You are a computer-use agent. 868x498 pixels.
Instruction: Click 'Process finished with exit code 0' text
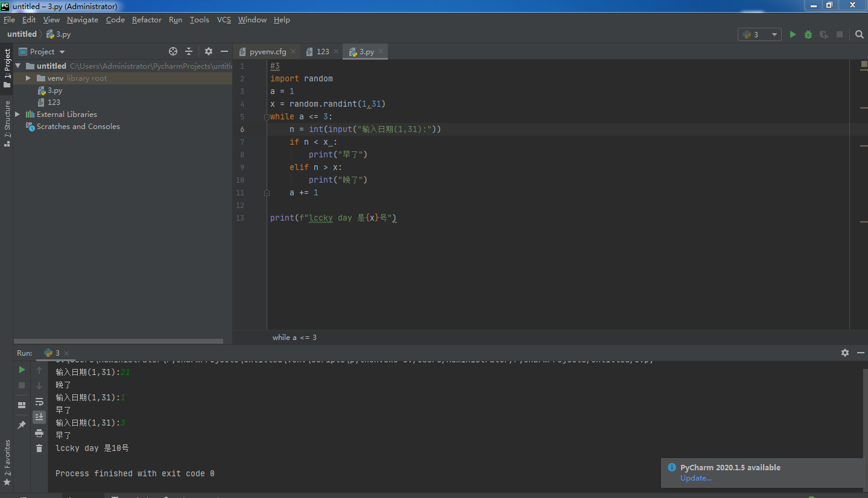point(135,473)
